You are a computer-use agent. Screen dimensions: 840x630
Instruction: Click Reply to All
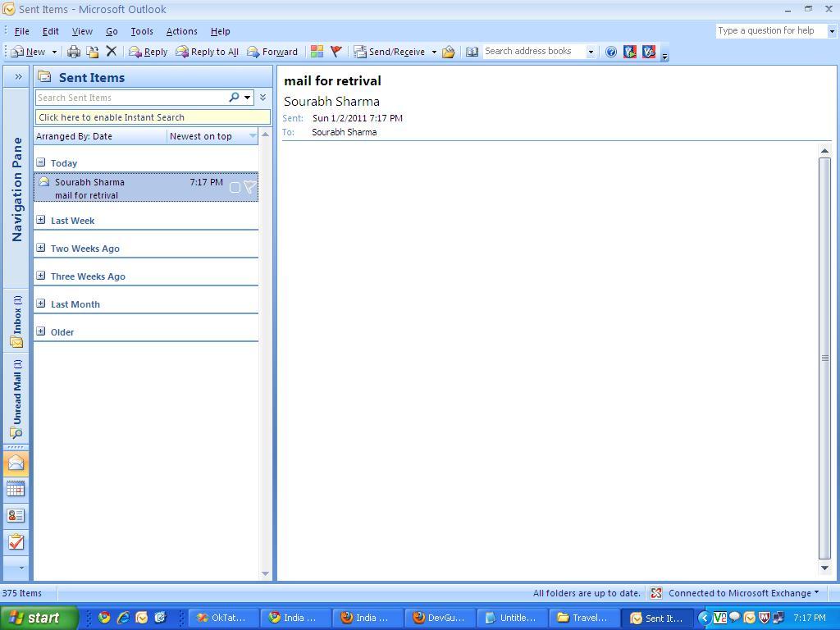click(x=208, y=52)
